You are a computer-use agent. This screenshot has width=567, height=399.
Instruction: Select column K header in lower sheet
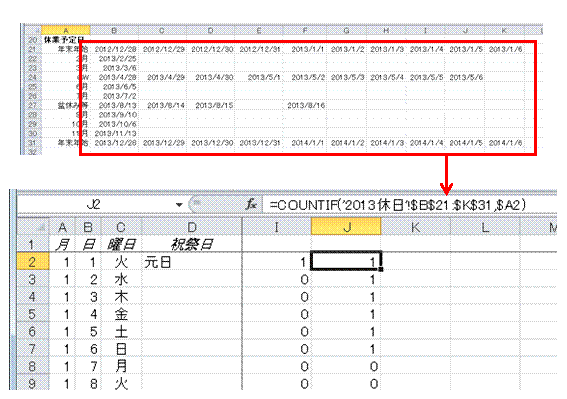pos(415,227)
